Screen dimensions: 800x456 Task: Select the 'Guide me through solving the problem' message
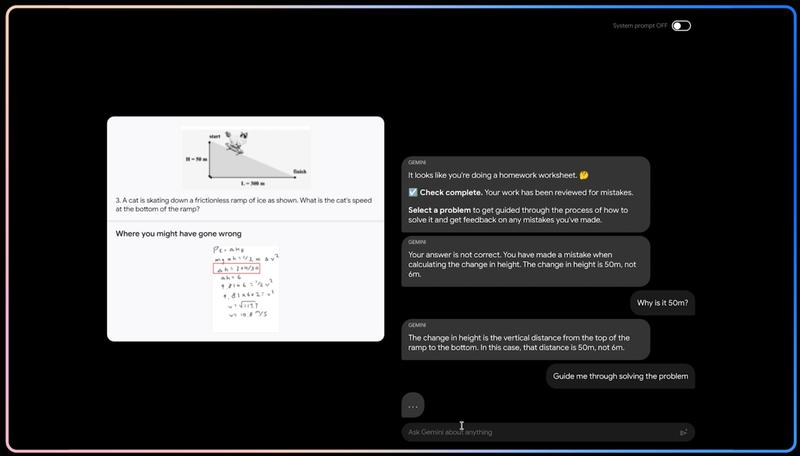coord(620,376)
